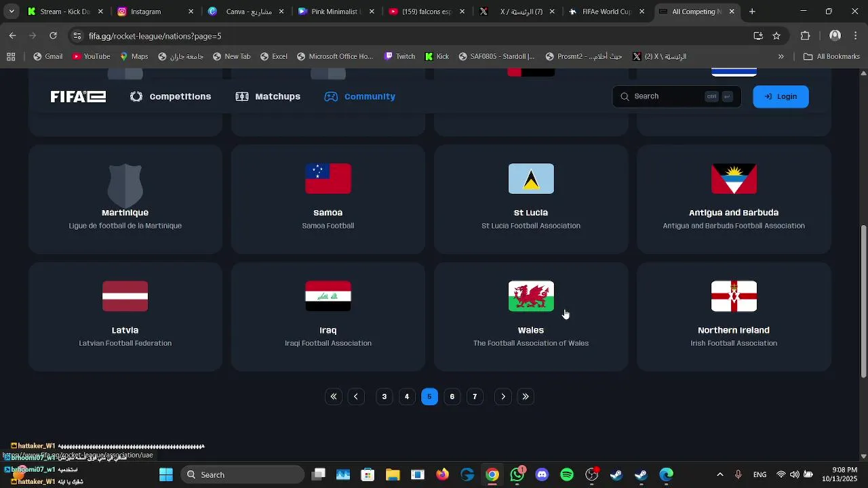
Task: Click the Wales dragon flag
Action: coord(531,296)
